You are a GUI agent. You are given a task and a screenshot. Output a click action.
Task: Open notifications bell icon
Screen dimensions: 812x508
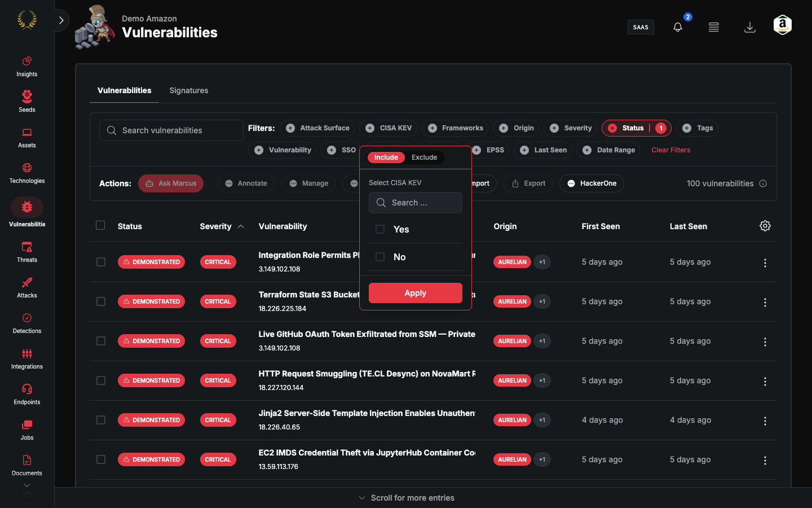coord(678,27)
